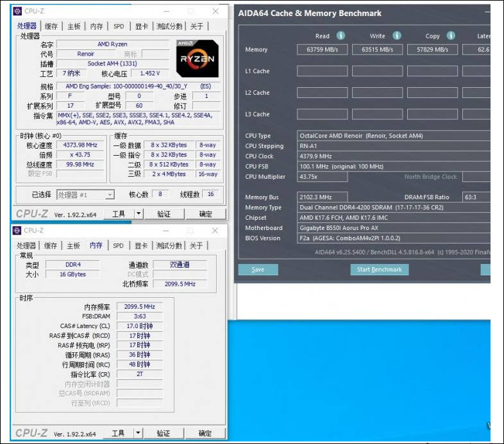The width and height of the screenshot is (504, 444).
Task: Click 确定 button in bottom CPU-Z window
Action: point(205,433)
